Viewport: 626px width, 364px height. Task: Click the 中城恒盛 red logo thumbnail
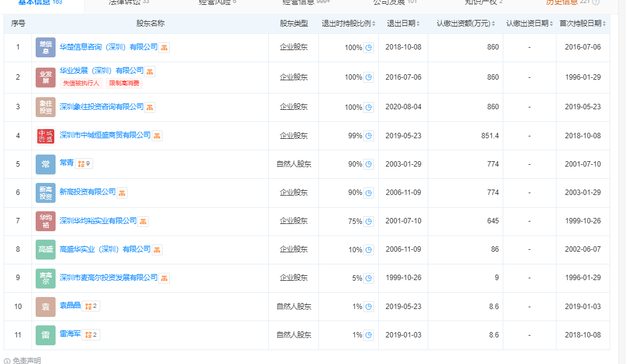coord(45,136)
